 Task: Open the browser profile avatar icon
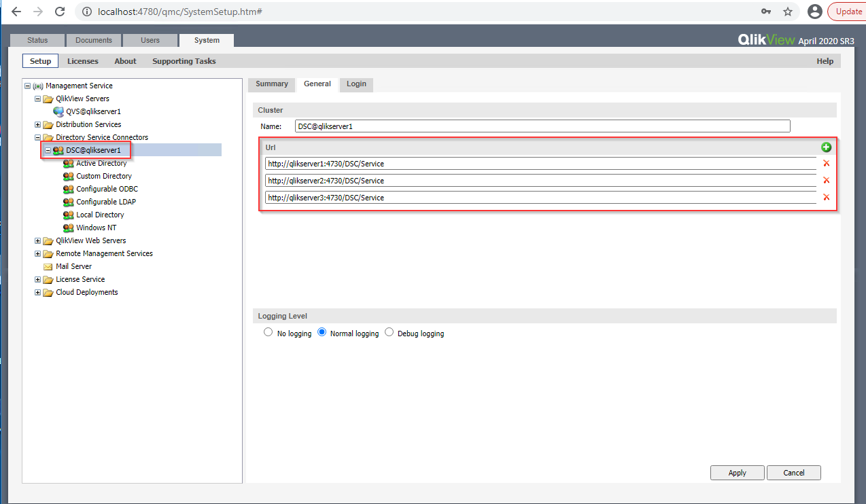click(814, 12)
